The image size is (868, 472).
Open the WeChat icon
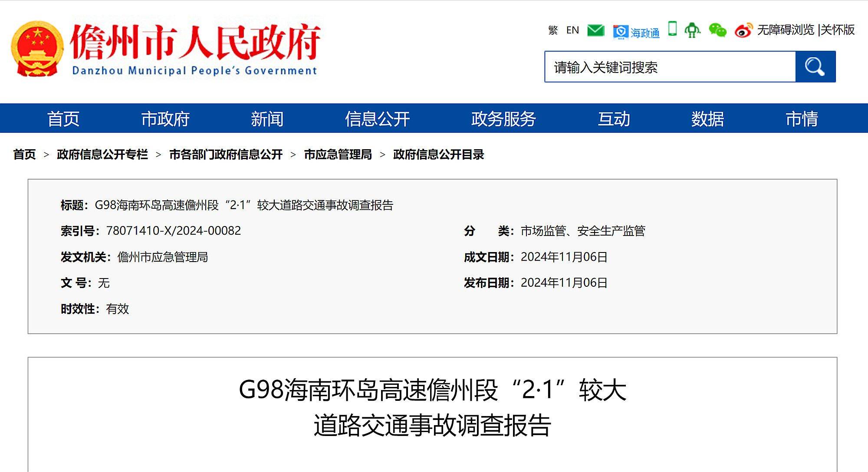717,30
